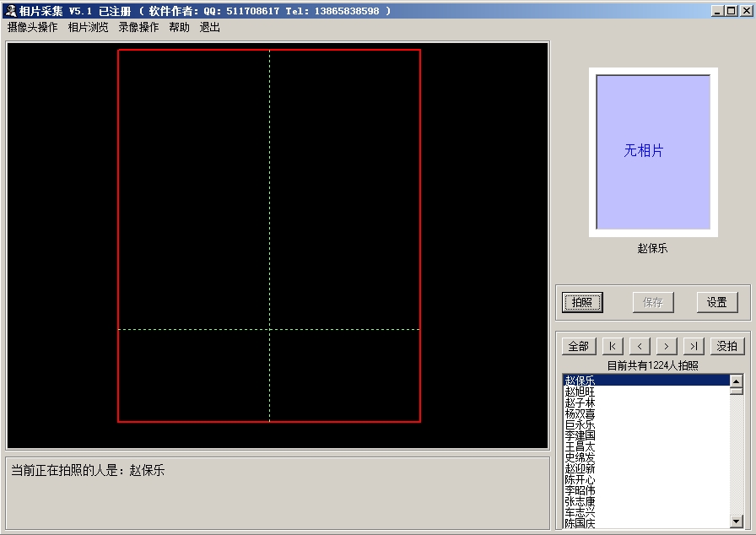Select 赵旭旺 in the name list
This screenshot has height=535, width=756.
[x=646, y=392]
